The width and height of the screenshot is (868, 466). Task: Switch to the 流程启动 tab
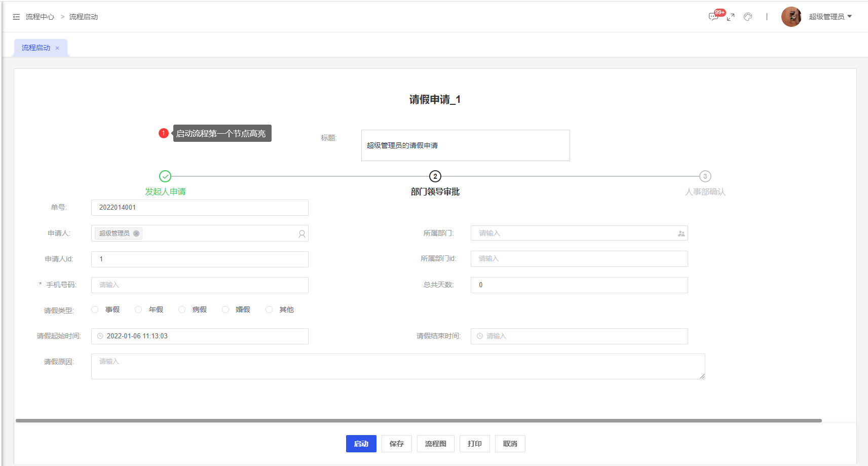tap(36, 48)
